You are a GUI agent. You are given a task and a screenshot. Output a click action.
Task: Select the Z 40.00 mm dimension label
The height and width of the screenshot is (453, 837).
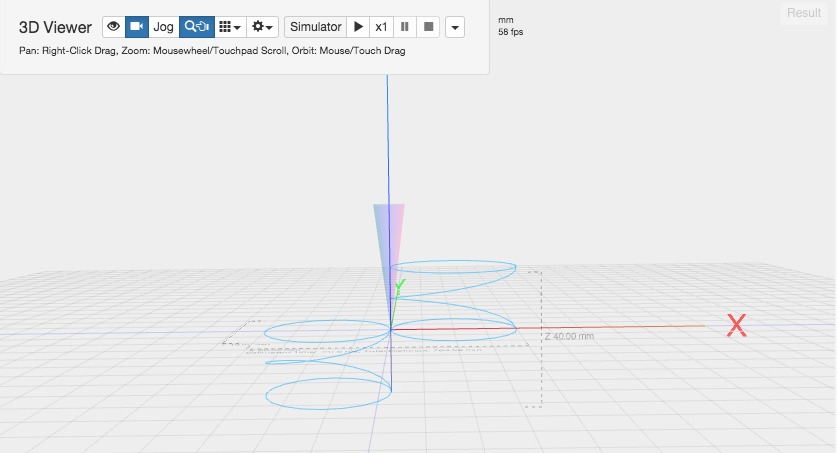click(569, 336)
